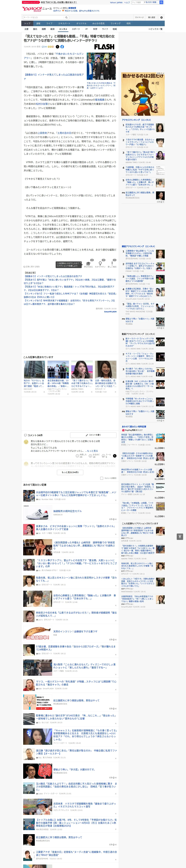Share first comment on X icon
This screenshot has width=186, height=868.
coord(114,456)
